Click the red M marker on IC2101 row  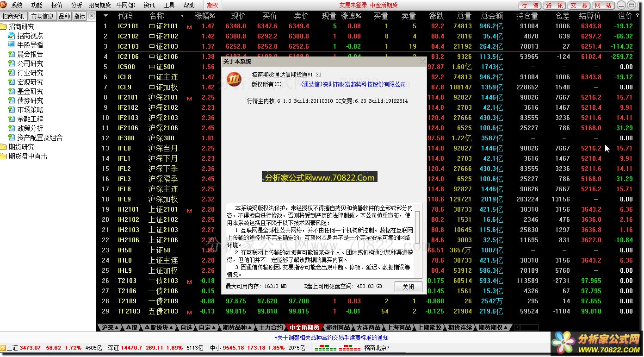189,27
